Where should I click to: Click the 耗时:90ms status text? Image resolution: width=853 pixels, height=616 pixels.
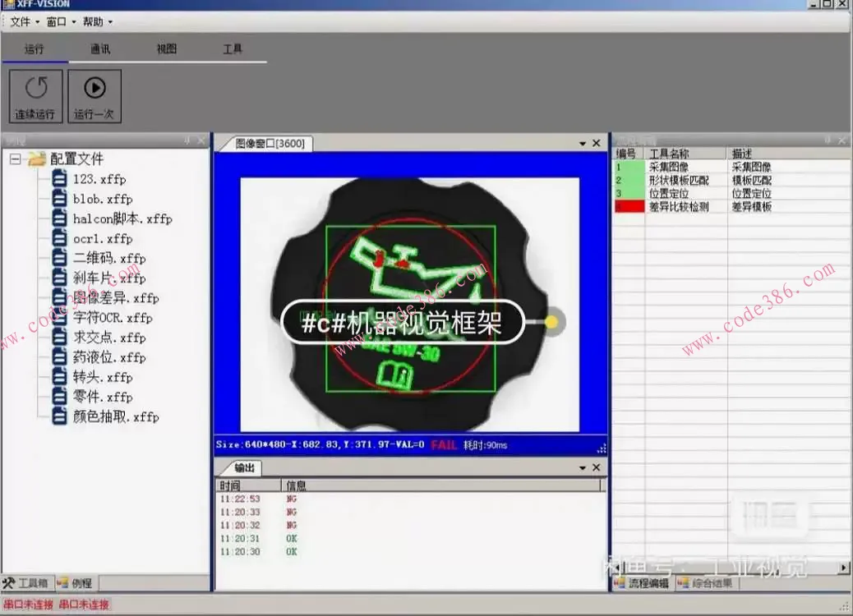point(485,445)
